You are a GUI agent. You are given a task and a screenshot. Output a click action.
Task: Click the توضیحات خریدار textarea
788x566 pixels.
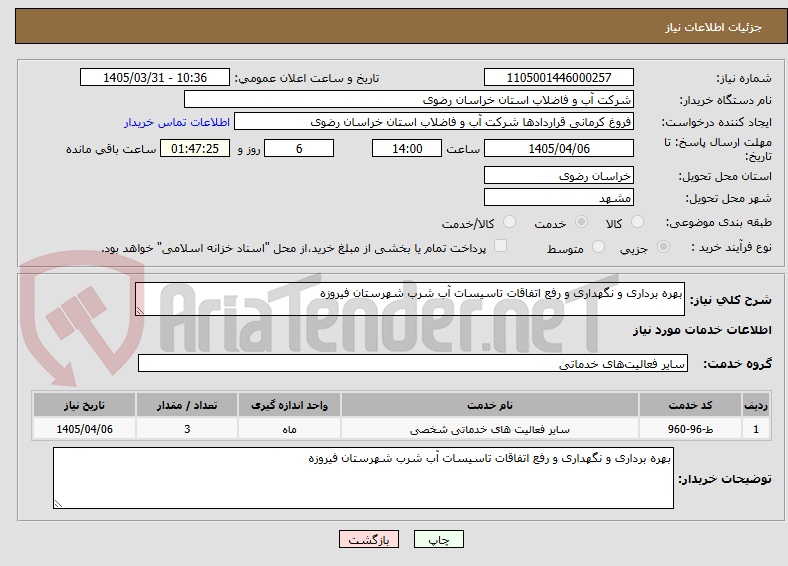(363, 478)
